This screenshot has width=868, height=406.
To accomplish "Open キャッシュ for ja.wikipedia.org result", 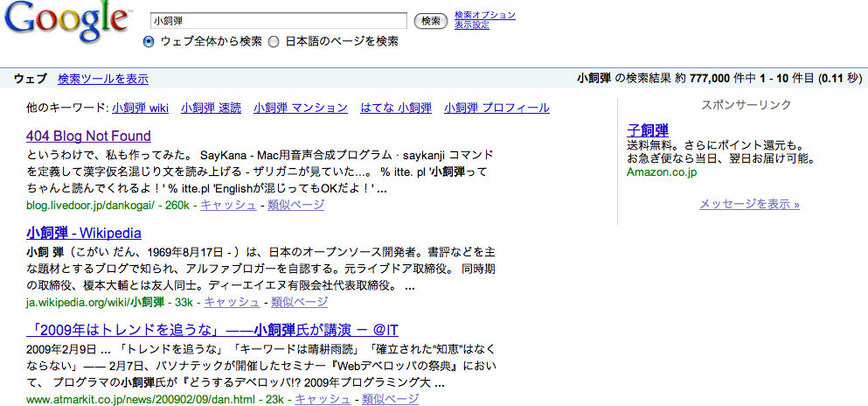I will point(232,302).
